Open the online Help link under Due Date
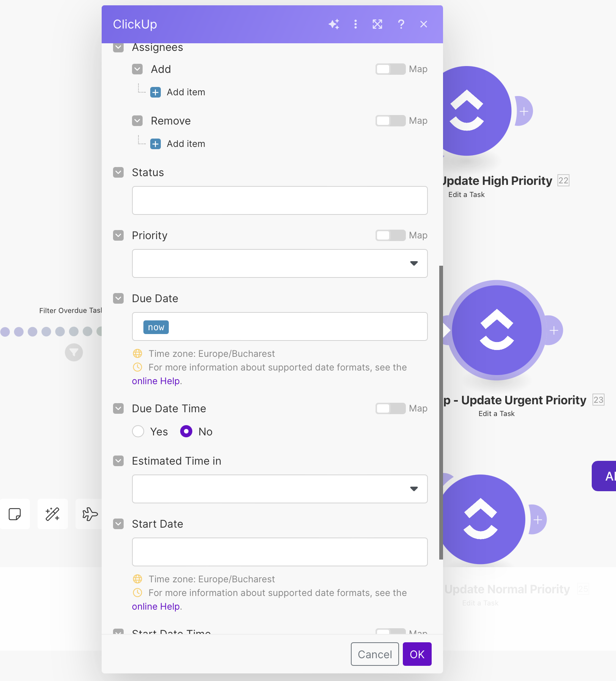Image resolution: width=616 pixels, height=681 pixels. click(156, 381)
